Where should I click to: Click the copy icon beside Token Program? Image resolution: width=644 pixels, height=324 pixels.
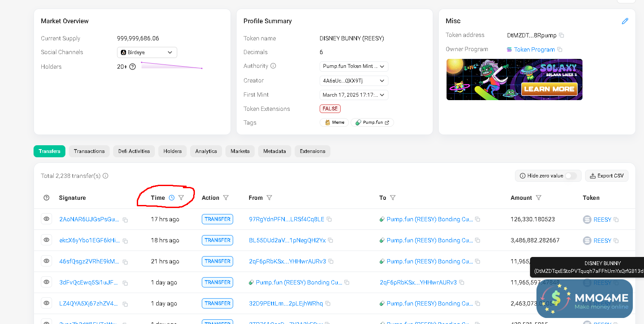[x=560, y=49]
